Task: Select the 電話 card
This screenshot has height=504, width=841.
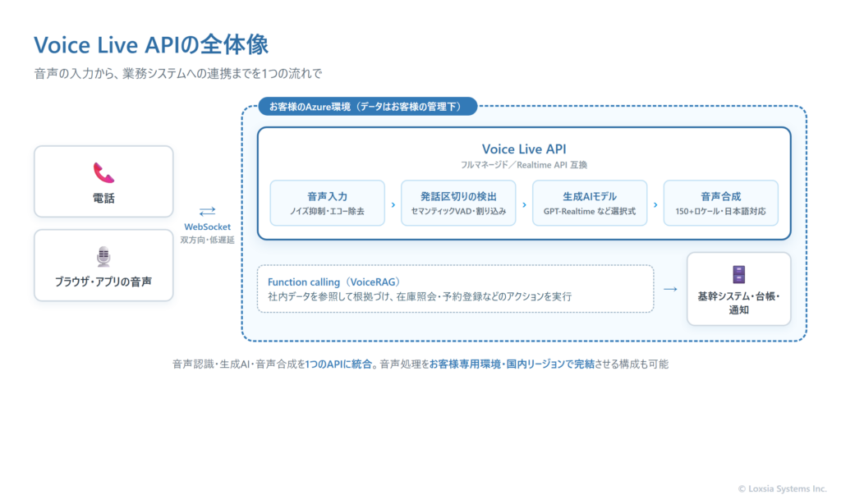Action: tap(103, 181)
